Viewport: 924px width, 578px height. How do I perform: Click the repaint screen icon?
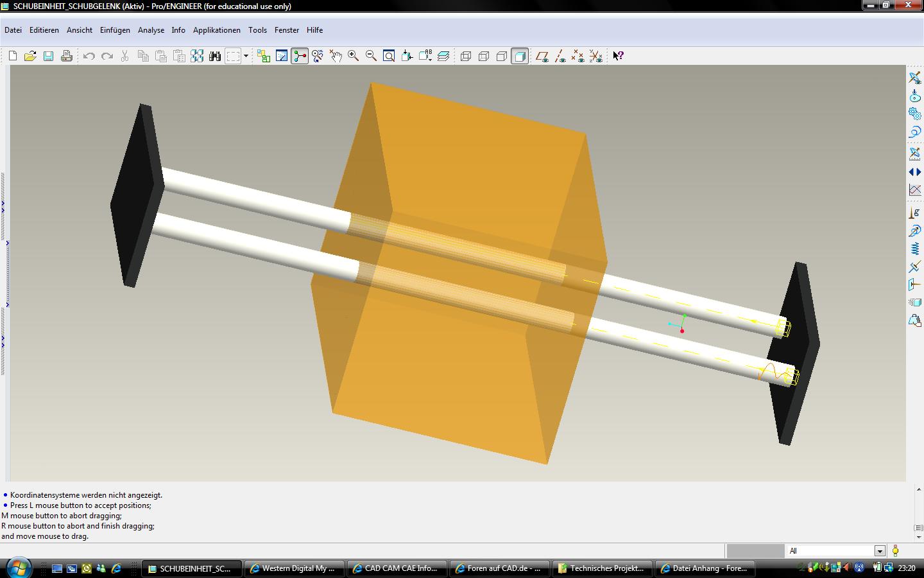click(x=282, y=56)
